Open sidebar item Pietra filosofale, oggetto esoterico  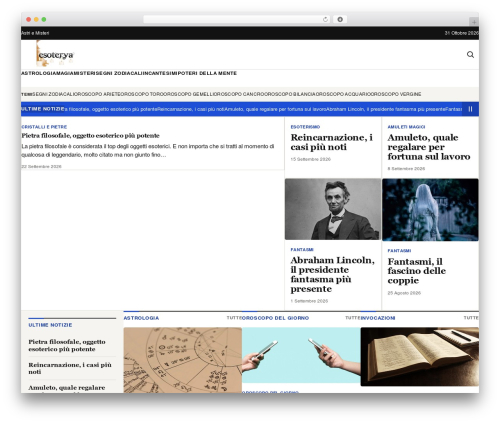point(67,345)
